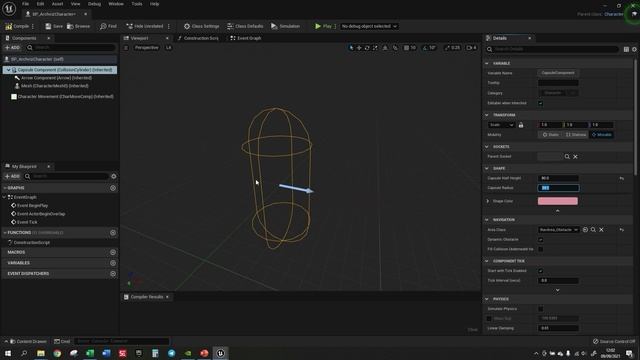Click Hide Unrelated in the toolbar
The image size is (640, 360).
(144, 26)
